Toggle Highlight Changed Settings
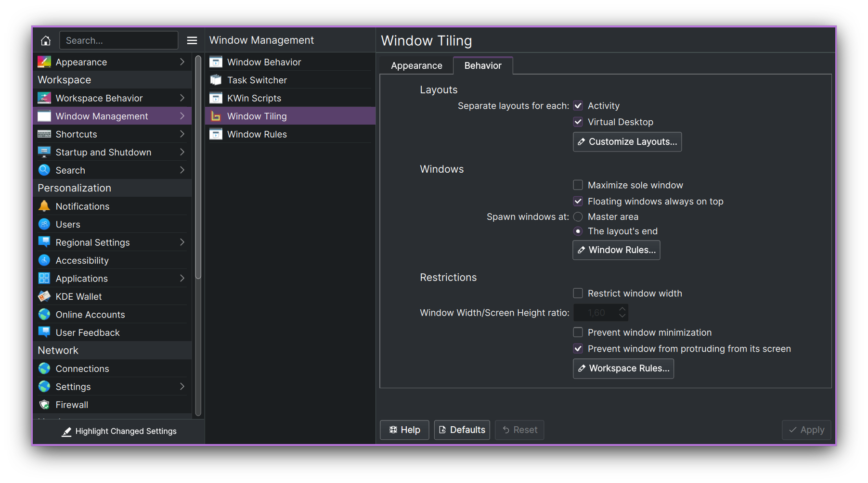 [x=119, y=432]
